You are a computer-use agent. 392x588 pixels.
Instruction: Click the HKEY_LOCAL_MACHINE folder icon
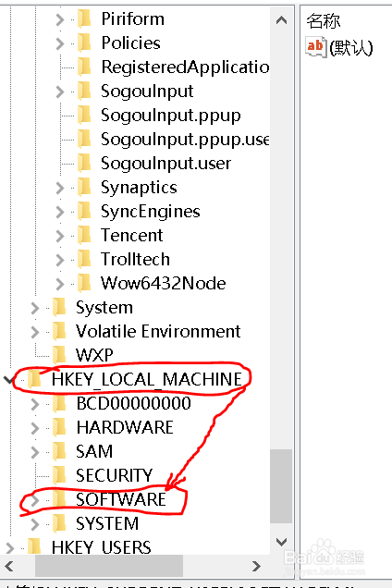(35, 379)
